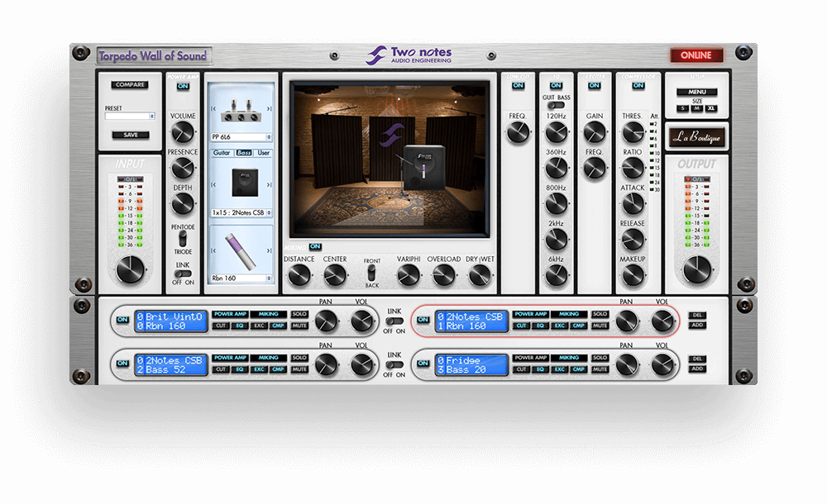Click the ribbon microphone image
The height and width of the screenshot is (504, 827).
[x=241, y=251]
